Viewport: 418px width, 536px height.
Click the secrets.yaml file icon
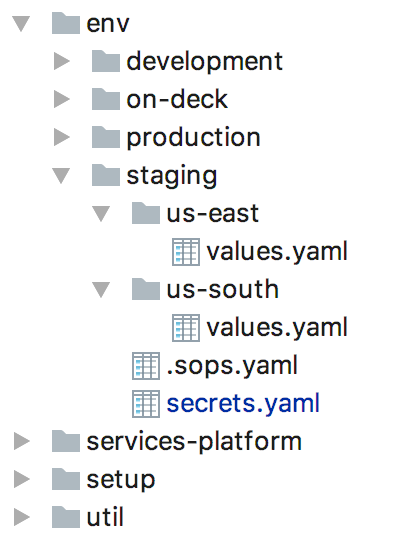point(146,404)
